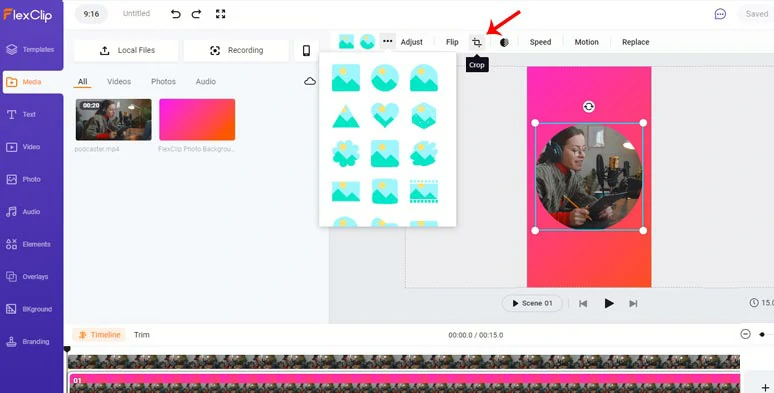Open the chat feedback icon
The width and height of the screenshot is (774, 393).
coord(720,14)
